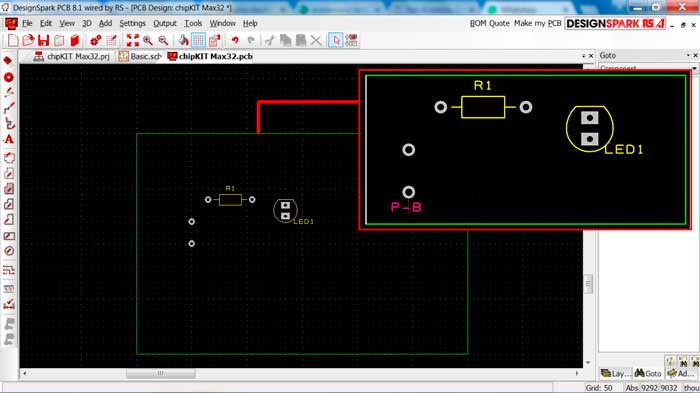Viewport: 700px width, 393px height.
Task: Select the round no-entry sidebar tool
Action: point(8,251)
